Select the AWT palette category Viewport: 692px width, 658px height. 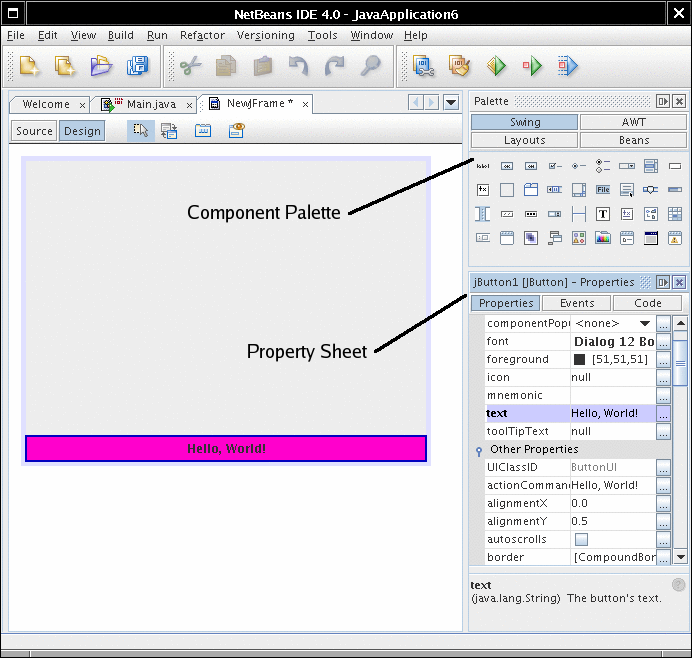click(633, 122)
